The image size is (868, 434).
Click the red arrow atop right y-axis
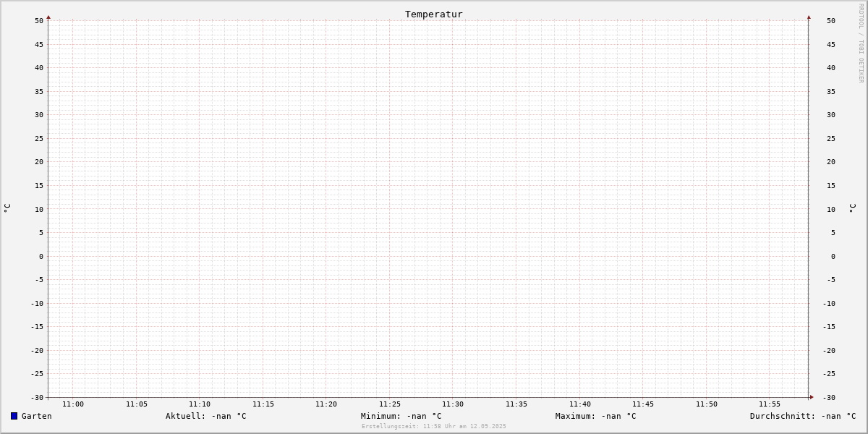click(809, 17)
